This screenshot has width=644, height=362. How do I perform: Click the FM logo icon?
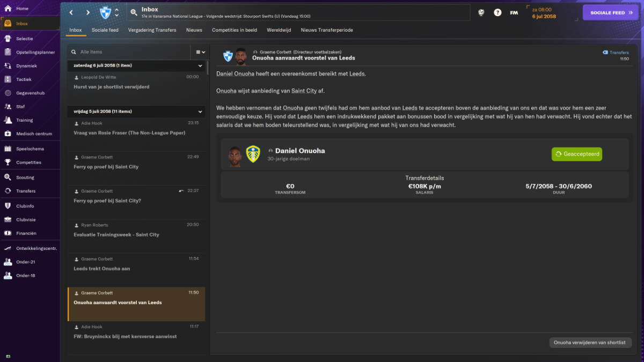(514, 12)
